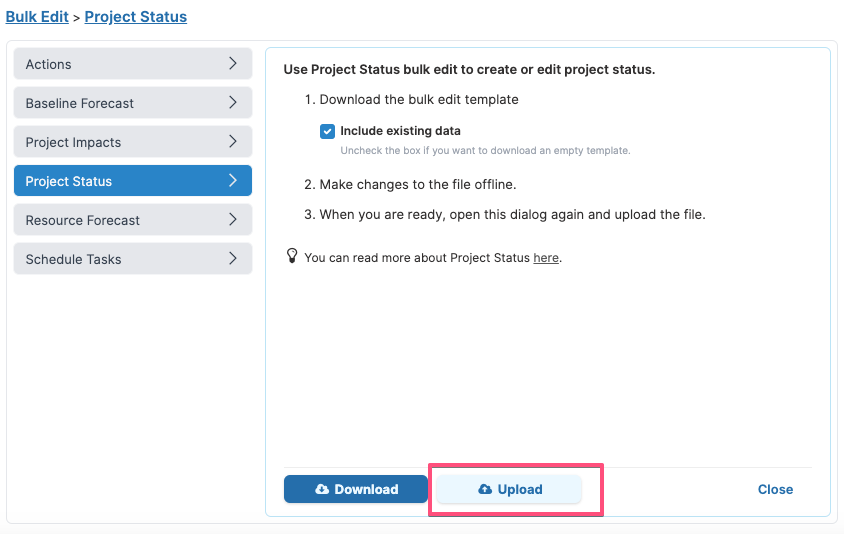Click the lightbulb tip icon
844x534 pixels.
click(292, 255)
